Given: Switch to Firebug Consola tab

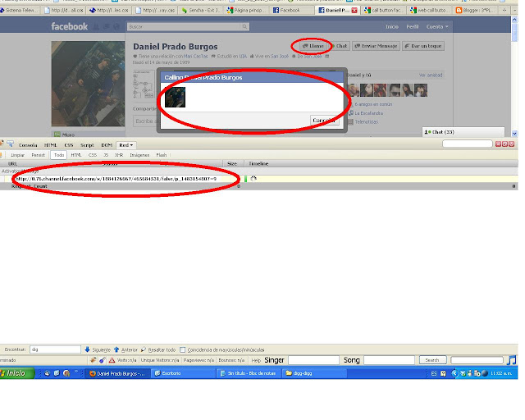Looking at the screenshot, I should 28,145.
